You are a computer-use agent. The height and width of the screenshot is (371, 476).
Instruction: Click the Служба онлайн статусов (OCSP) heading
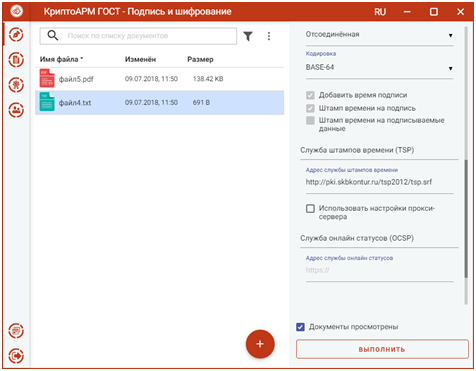tap(357, 238)
